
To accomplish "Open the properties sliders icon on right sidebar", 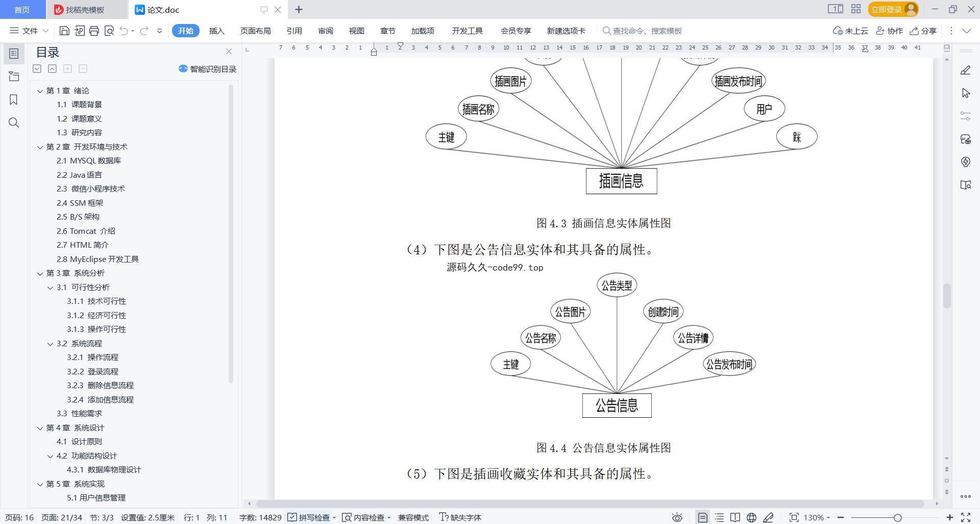I will (x=965, y=116).
